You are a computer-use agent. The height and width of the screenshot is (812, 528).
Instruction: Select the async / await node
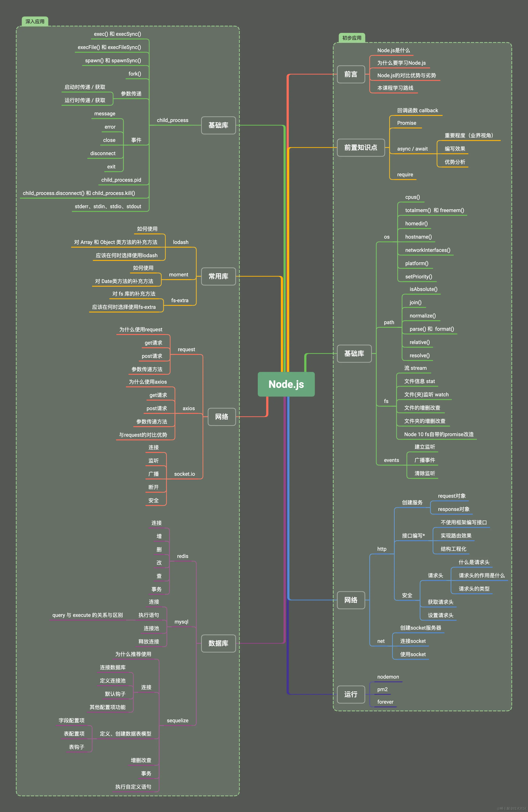click(x=412, y=149)
